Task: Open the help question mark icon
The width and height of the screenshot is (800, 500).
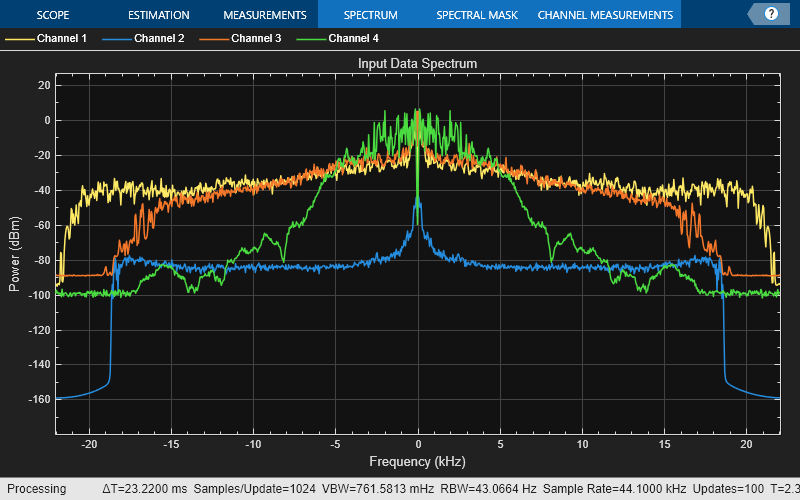Action: coord(771,14)
